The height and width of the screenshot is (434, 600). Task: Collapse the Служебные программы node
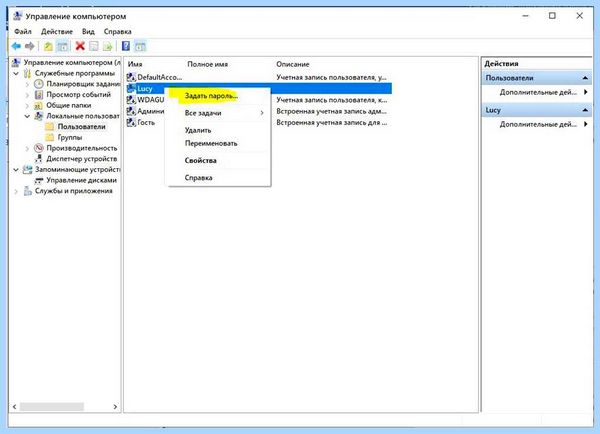[16, 73]
